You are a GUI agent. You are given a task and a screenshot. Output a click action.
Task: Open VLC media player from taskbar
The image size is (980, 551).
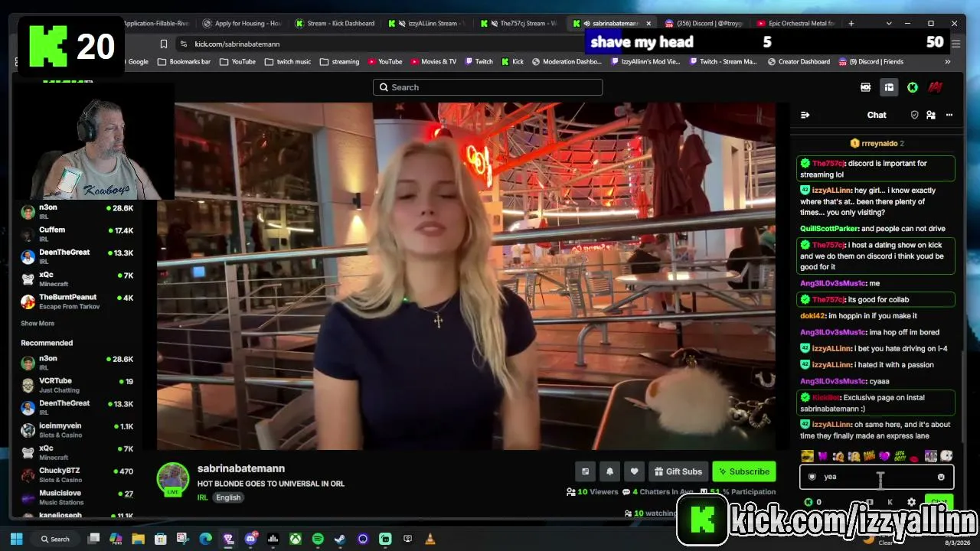(x=430, y=540)
